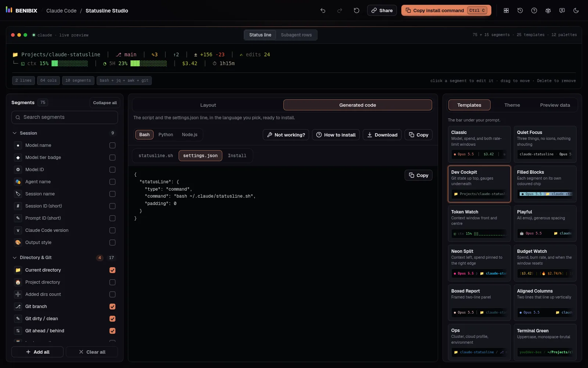Viewport: 588px width, 368px height.
Task: Toggle dark mode moon icon
Action: [x=576, y=11]
